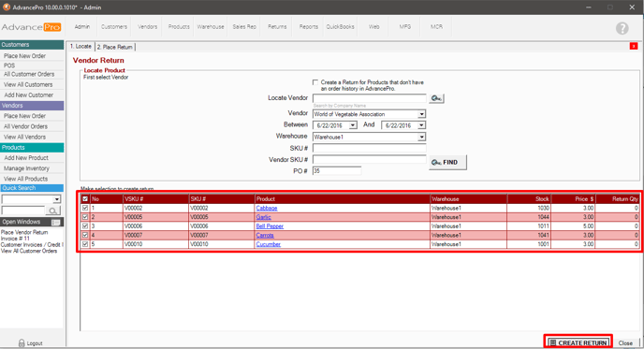The image size is (644, 349).
Task: Open the Between start date picker
Action: [x=353, y=125]
